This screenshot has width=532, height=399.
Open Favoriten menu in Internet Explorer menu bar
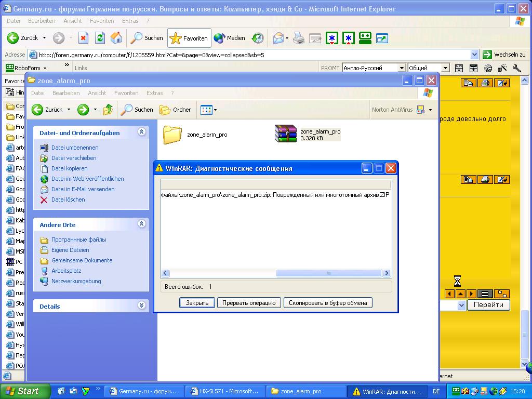coord(102,21)
